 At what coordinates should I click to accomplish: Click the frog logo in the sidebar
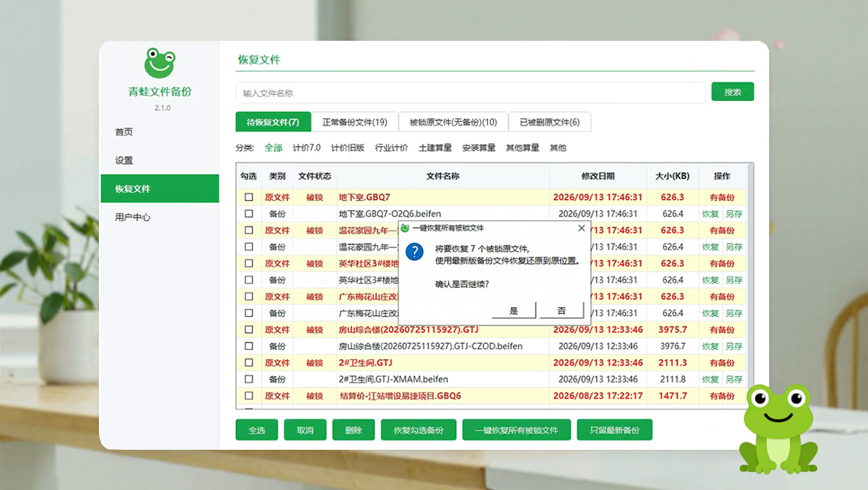(160, 63)
